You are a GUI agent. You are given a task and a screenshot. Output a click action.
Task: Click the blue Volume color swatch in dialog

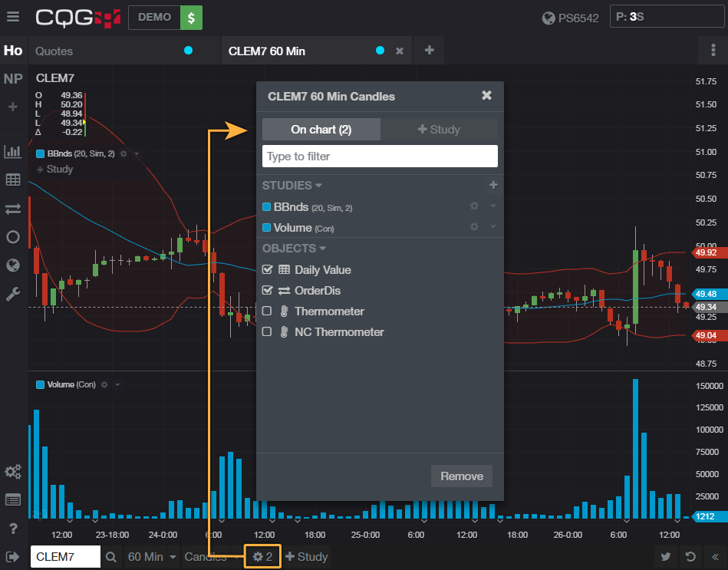[x=267, y=228]
